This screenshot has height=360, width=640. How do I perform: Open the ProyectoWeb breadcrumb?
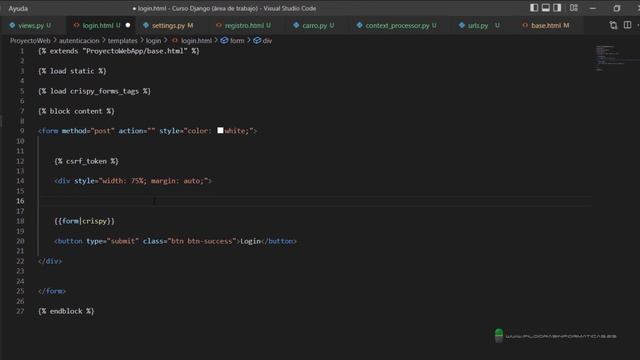click(30, 40)
